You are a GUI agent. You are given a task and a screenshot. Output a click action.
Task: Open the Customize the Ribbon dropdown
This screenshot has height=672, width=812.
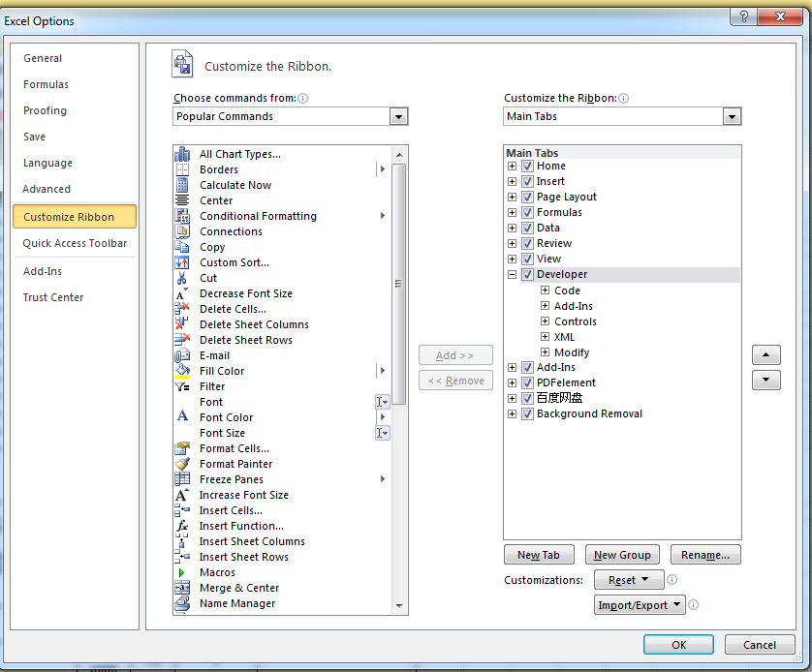[x=732, y=116]
